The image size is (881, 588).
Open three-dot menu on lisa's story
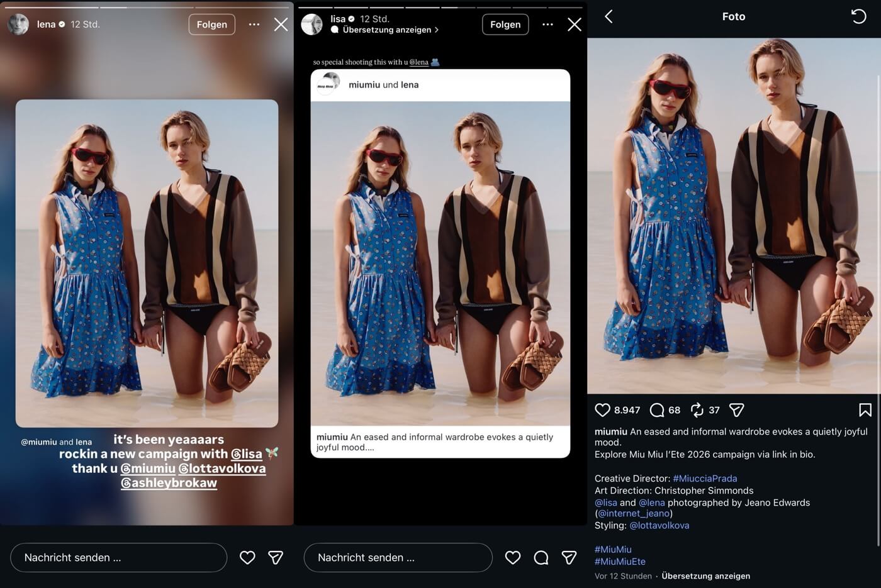point(547,25)
